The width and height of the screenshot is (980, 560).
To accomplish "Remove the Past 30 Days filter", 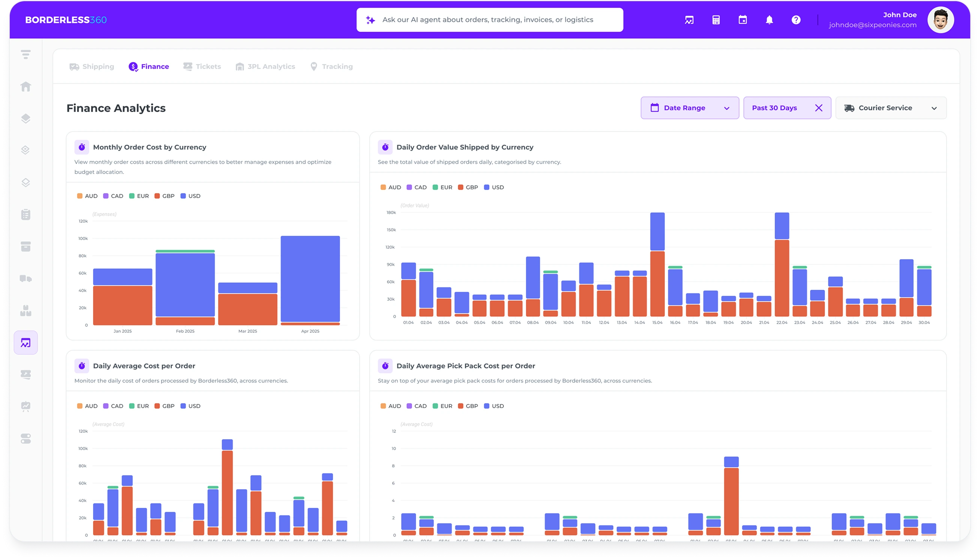I will pyautogui.click(x=818, y=108).
